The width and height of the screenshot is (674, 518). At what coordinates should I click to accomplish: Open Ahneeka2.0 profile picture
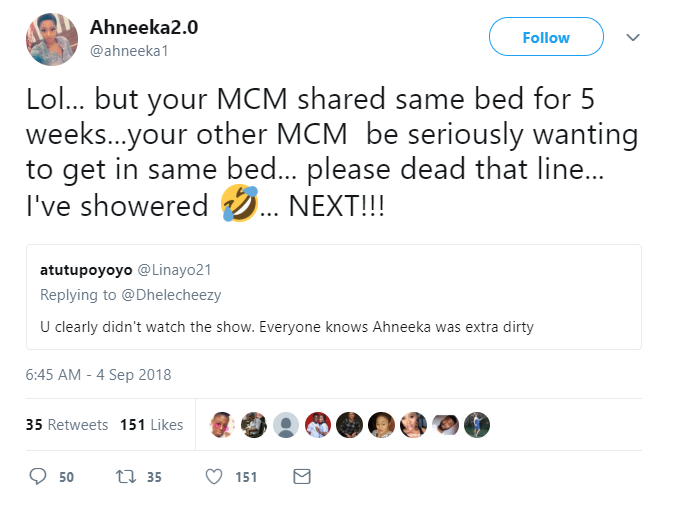point(51,39)
